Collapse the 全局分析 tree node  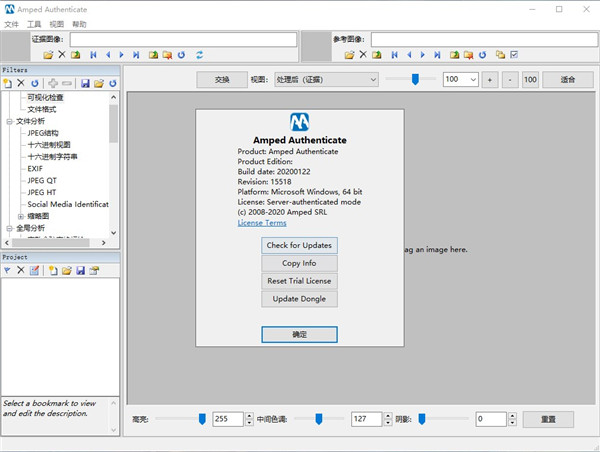(x=10, y=228)
